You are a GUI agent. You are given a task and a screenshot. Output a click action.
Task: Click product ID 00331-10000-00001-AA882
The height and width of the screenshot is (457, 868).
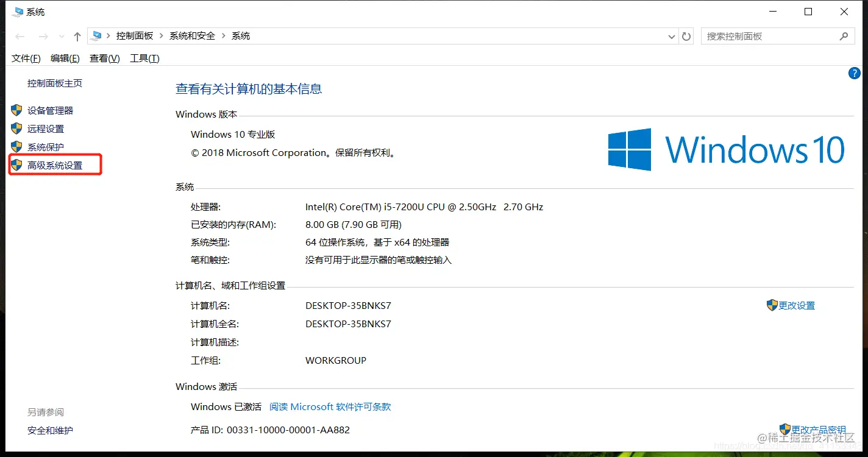pyautogui.click(x=288, y=430)
